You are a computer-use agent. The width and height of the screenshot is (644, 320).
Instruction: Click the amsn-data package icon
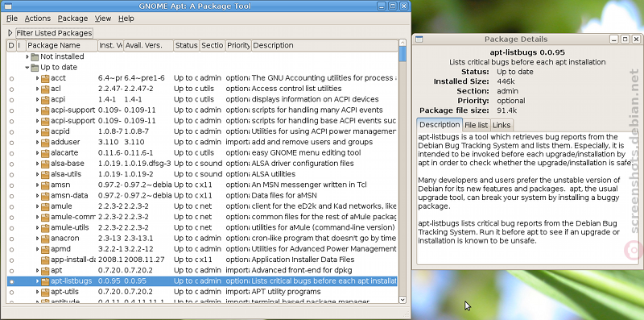(x=45, y=195)
